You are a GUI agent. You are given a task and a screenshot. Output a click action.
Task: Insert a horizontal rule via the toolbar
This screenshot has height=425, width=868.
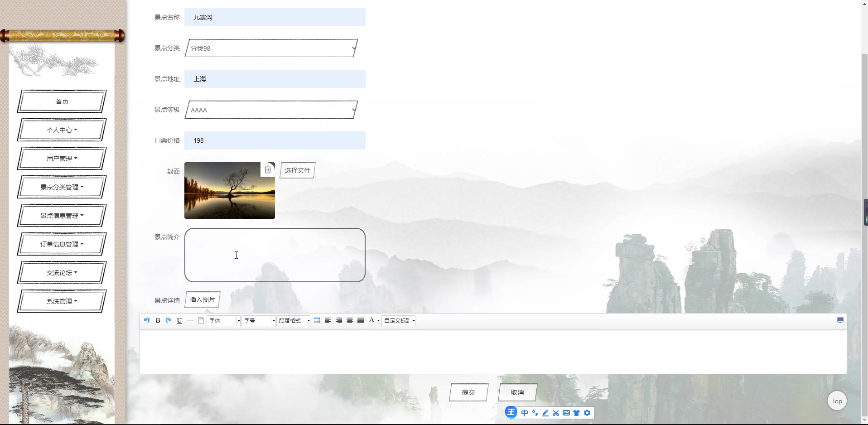coord(190,320)
